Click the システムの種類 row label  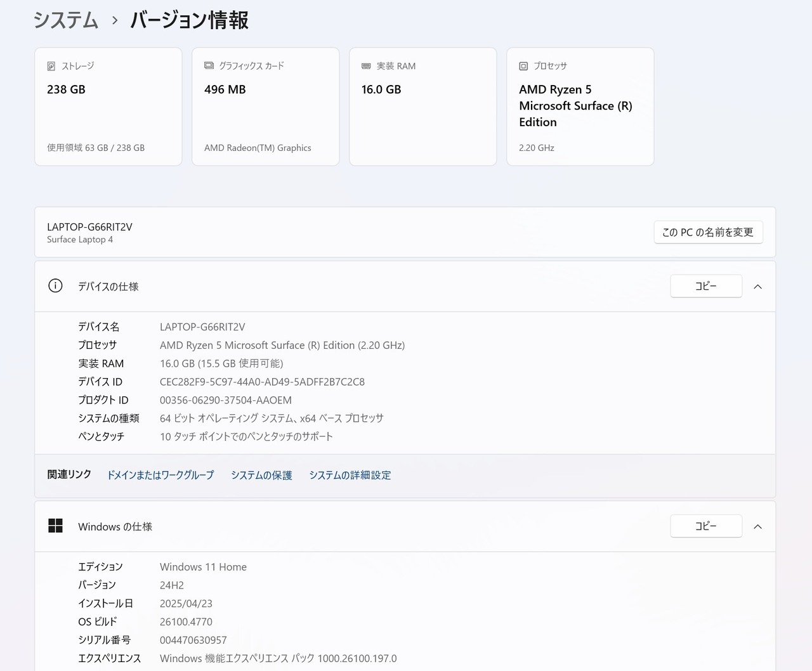pyautogui.click(x=108, y=419)
